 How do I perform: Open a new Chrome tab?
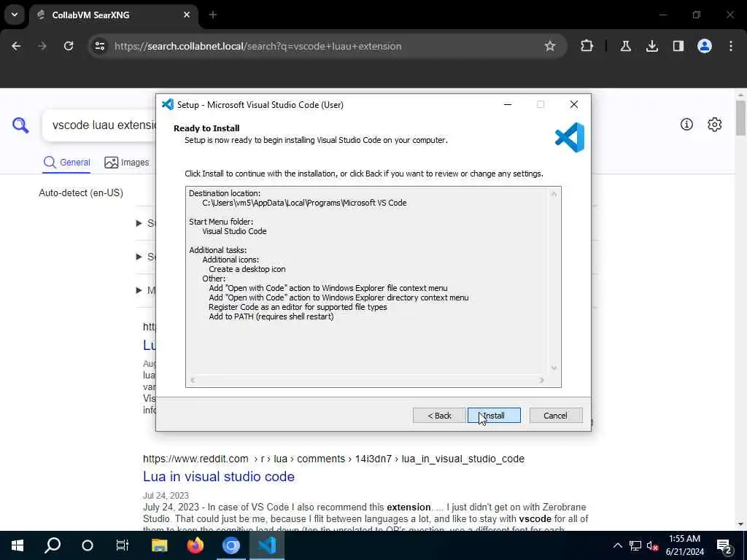(x=213, y=15)
